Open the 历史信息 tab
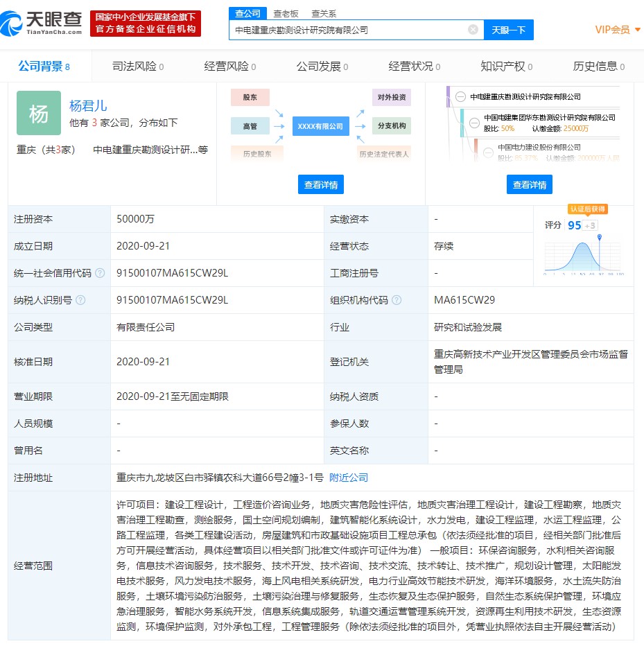 pyautogui.click(x=598, y=66)
